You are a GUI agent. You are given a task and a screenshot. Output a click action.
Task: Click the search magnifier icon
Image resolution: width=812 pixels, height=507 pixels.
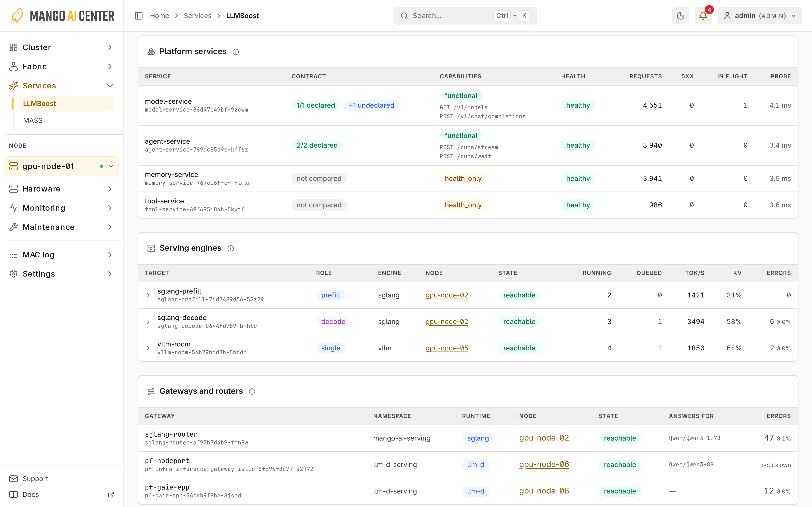click(x=404, y=16)
